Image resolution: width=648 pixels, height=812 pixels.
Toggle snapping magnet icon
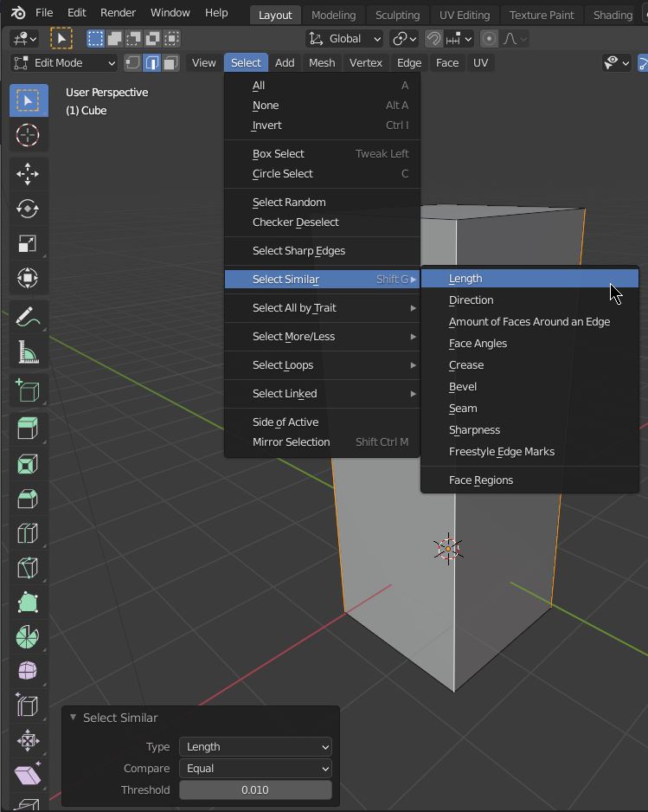(433, 39)
